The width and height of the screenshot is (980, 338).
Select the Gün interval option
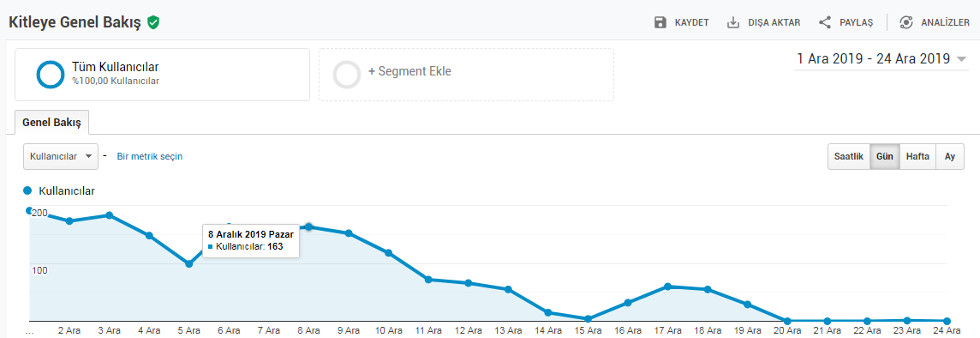tap(884, 156)
